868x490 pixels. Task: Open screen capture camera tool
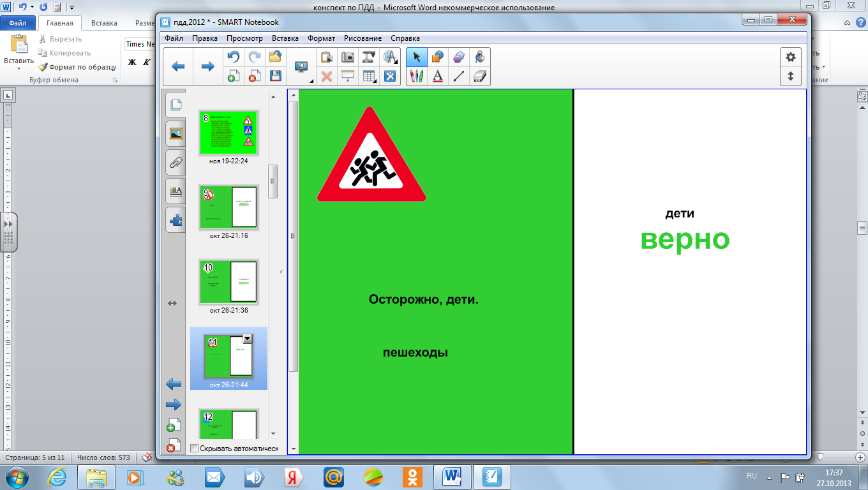point(348,57)
